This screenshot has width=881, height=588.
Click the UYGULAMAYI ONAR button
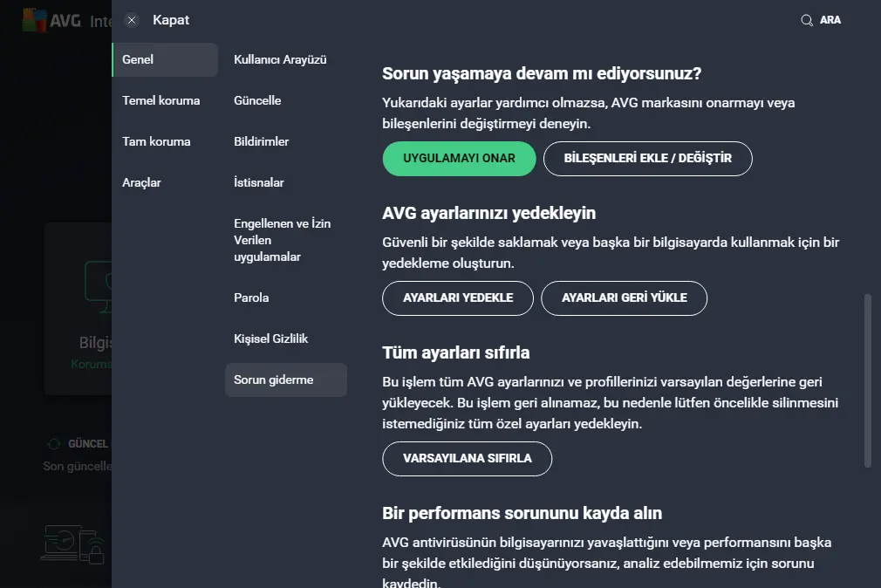click(x=459, y=159)
